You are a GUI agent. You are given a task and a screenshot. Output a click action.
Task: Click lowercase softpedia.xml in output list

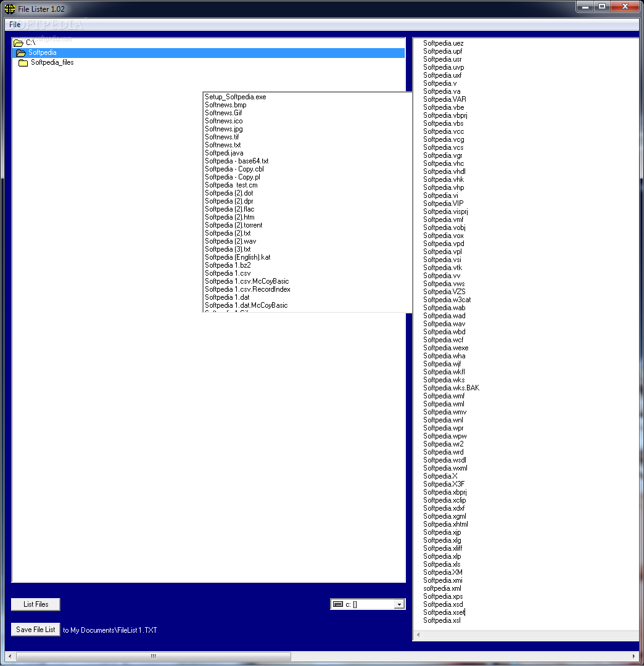pyautogui.click(x=442, y=589)
